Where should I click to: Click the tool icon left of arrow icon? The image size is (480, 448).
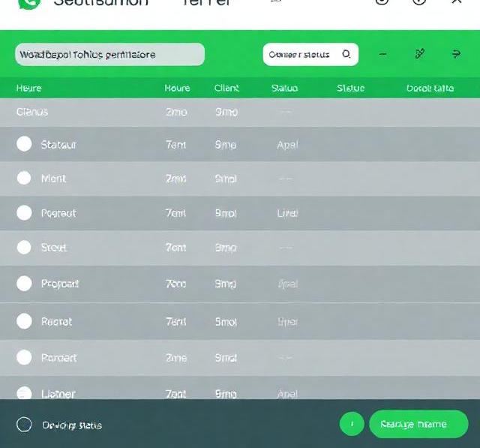click(420, 53)
